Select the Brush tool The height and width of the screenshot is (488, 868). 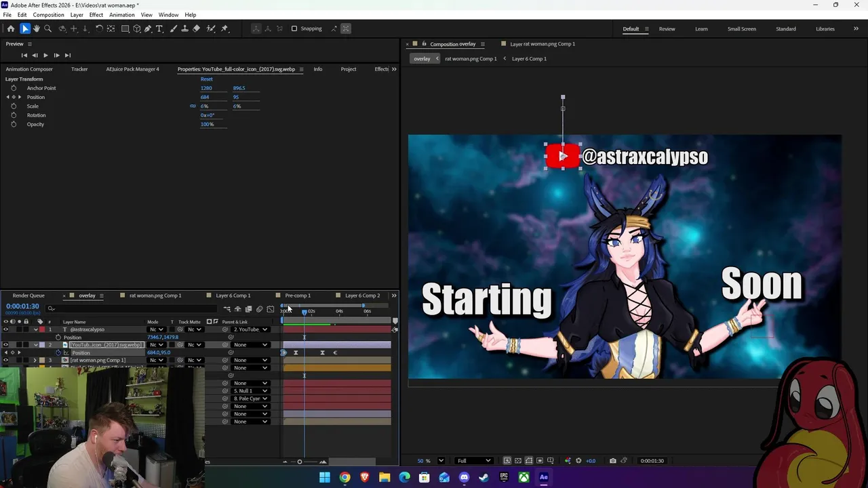pos(173,28)
